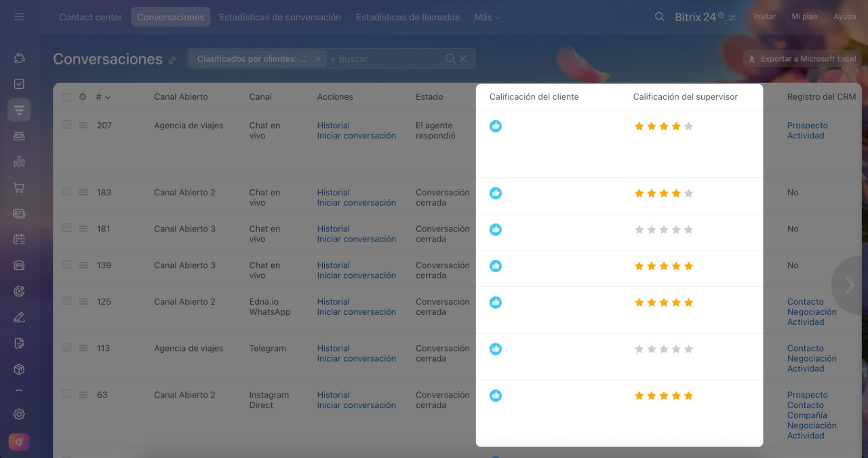Open row menu for conversation 207
The image size is (868, 458).
[83, 126]
